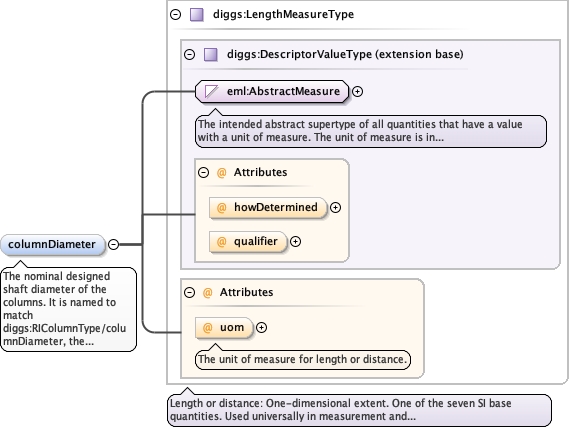Select the columnDiameter element node
Image resolution: width=570 pixels, height=430 pixels.
(x=53, y=245)
